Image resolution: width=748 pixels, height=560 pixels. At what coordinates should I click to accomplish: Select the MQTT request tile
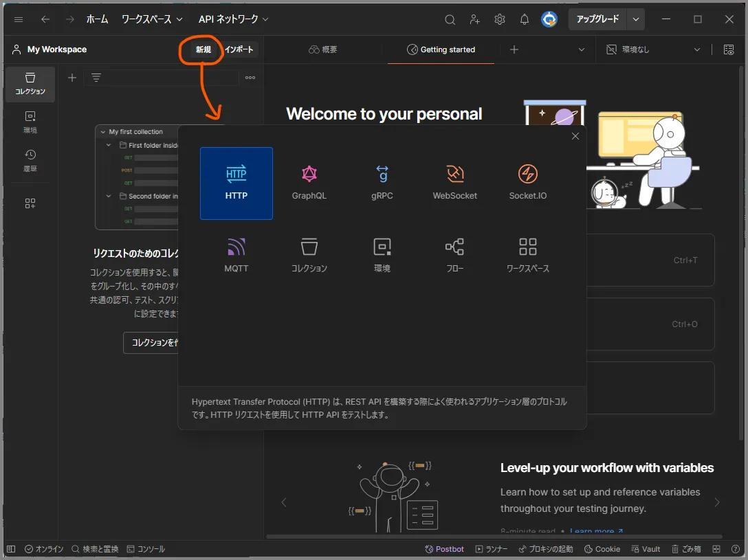coord(236,256)
